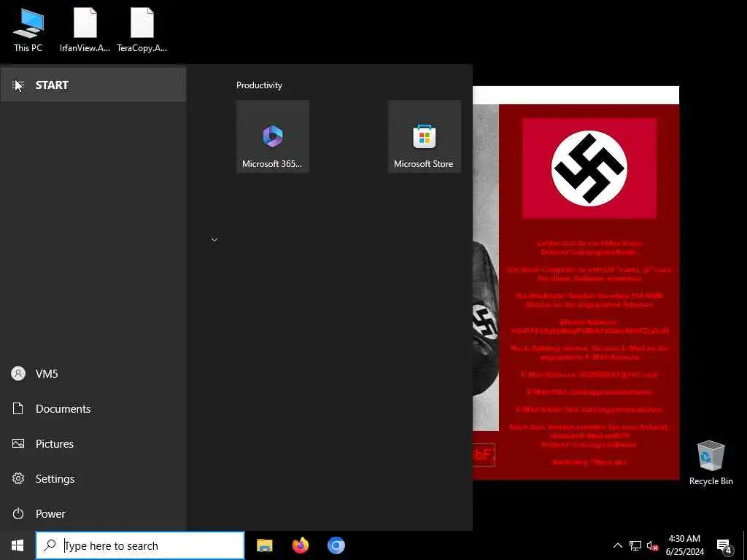747x560 pixels.
Task: Click the Windows Start button
Action: coord(18,545)
